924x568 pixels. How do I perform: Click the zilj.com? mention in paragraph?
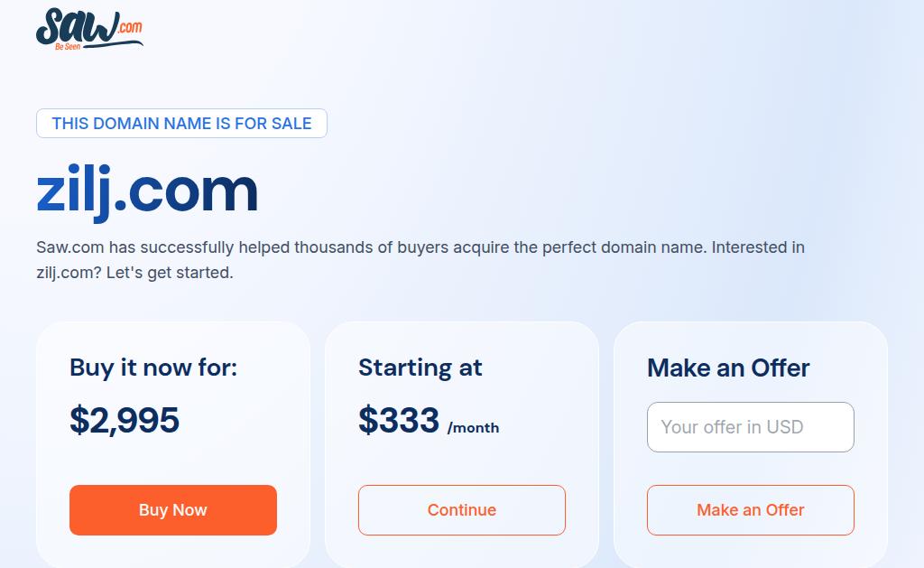pos(69,273)
